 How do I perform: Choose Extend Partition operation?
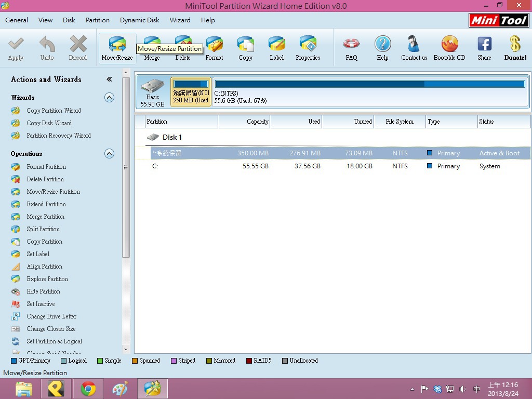[46, 204]
